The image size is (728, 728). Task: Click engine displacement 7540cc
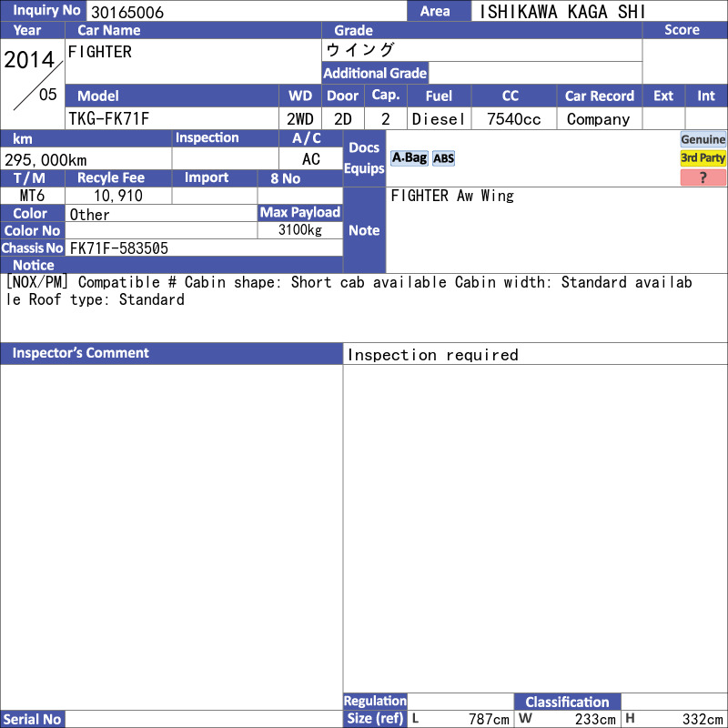pyautogui.click(x=514, y=119)
